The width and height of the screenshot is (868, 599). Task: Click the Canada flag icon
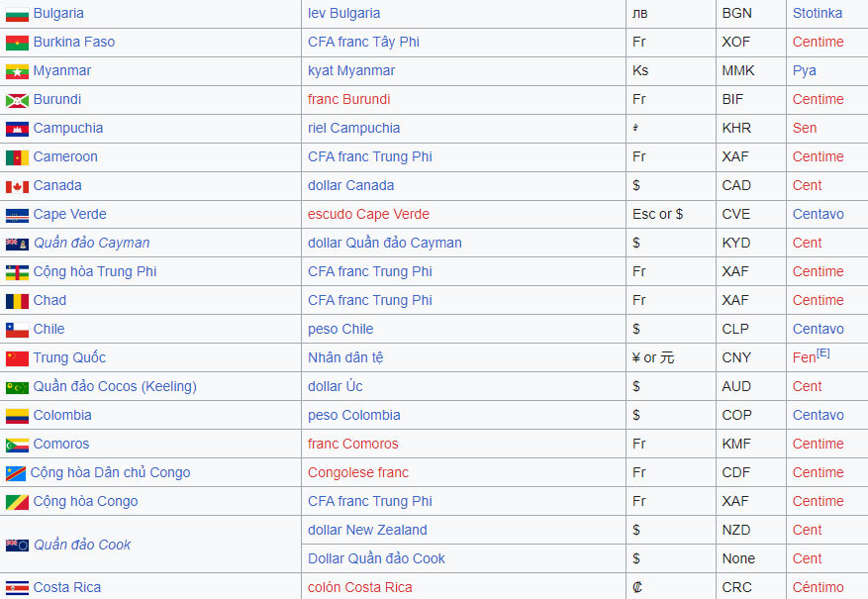[16, 186]
